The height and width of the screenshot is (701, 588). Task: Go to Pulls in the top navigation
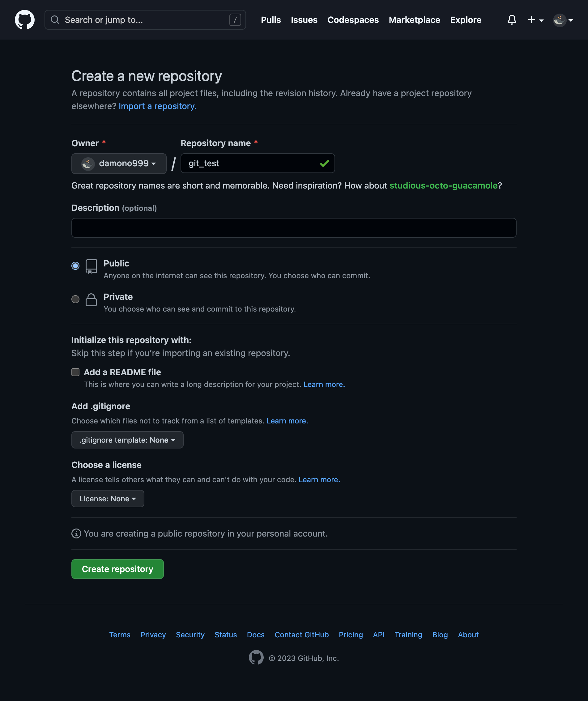click(271, 20)
